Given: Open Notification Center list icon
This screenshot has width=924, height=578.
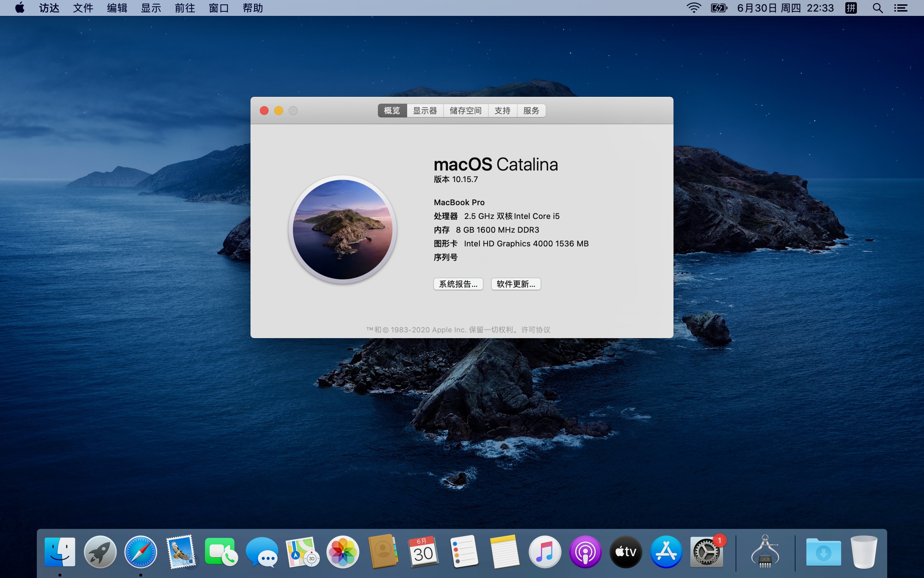Looking at the screenshot, I should [x=901, y=8].
